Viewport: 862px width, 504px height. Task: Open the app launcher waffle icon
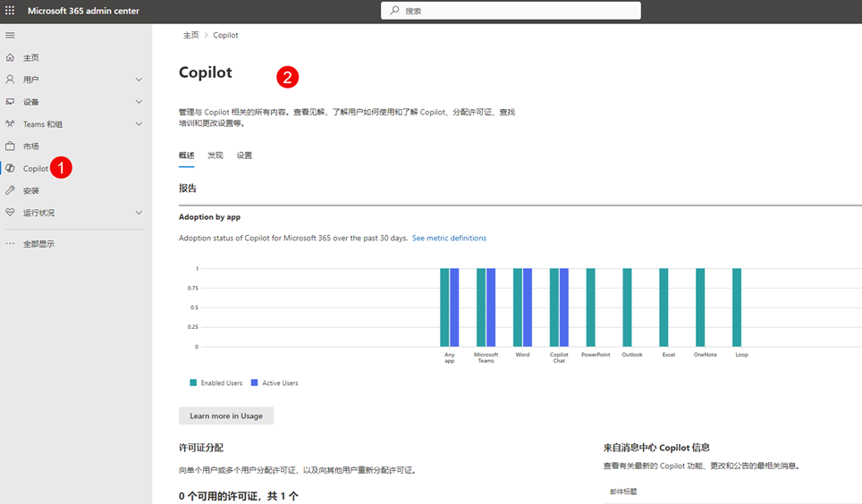pos(10,11)
